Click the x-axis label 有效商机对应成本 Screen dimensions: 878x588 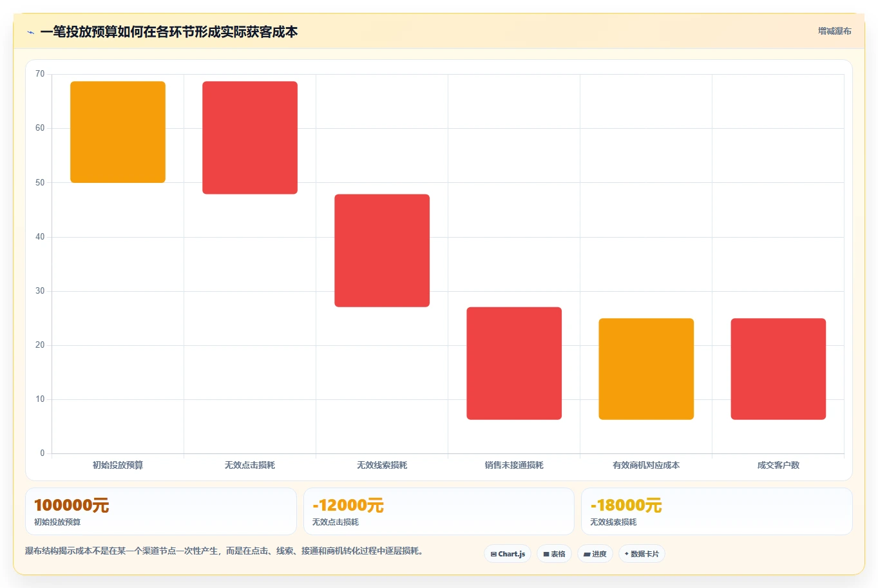pyautogui.click(x=646, y=465)
